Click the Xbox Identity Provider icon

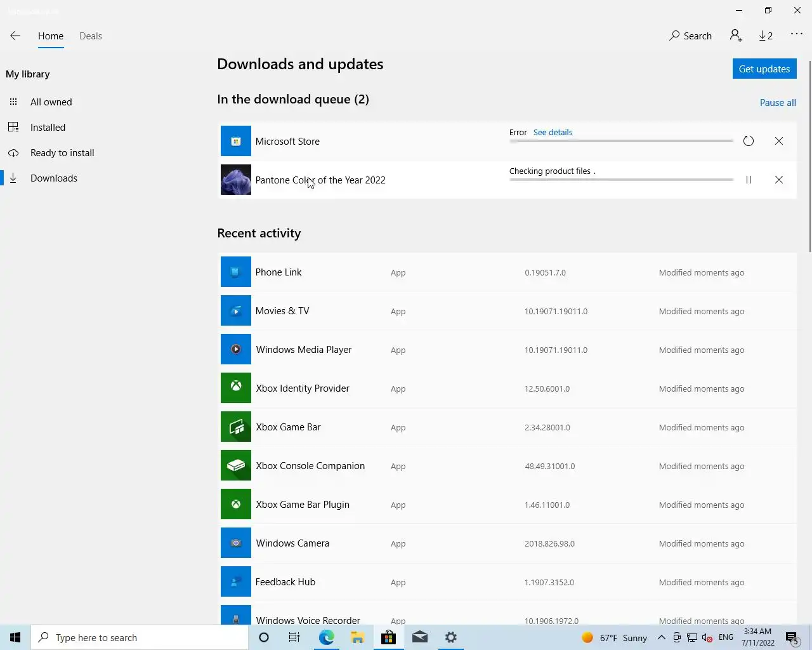click(236, 388)
